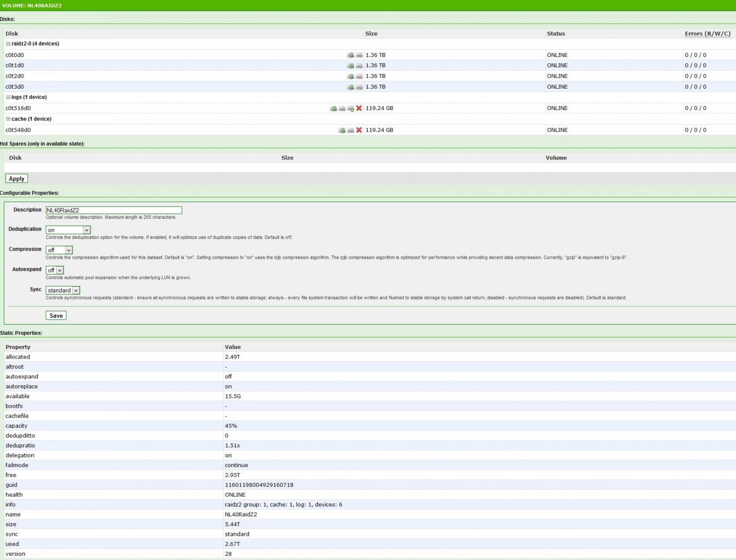The image size is (736, 560).
Task: Open the Autoexpand dropdown
Action: [55, 270]
